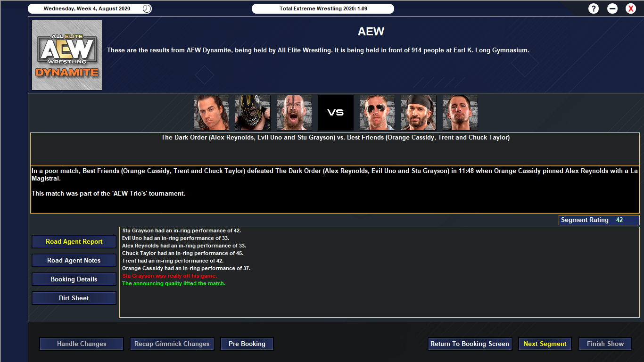Click the Finish Show button
The height and width of the screenshot is (362, 644).
click(605, 344)
